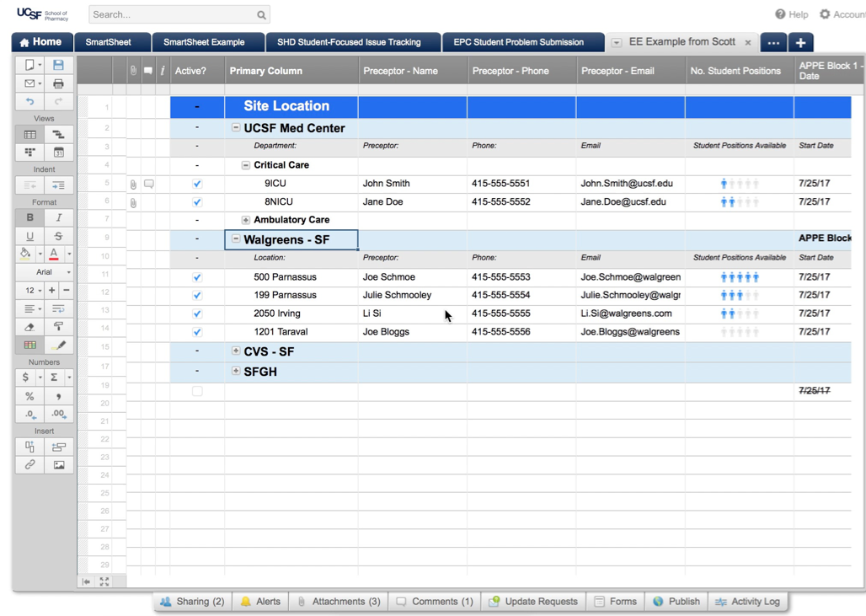Screen dimensions: 866x616
Task: Click the Help link
Action: (x=791, y=14)
